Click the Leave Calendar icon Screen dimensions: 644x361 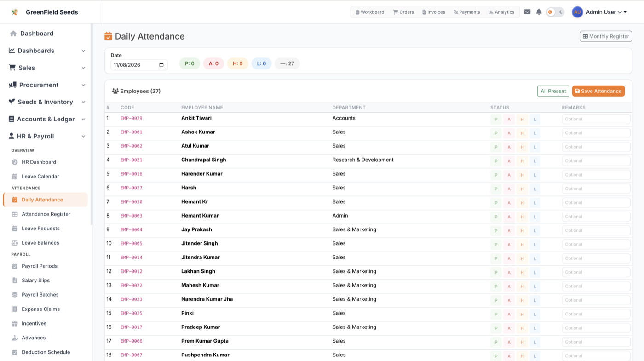point(15,177)
